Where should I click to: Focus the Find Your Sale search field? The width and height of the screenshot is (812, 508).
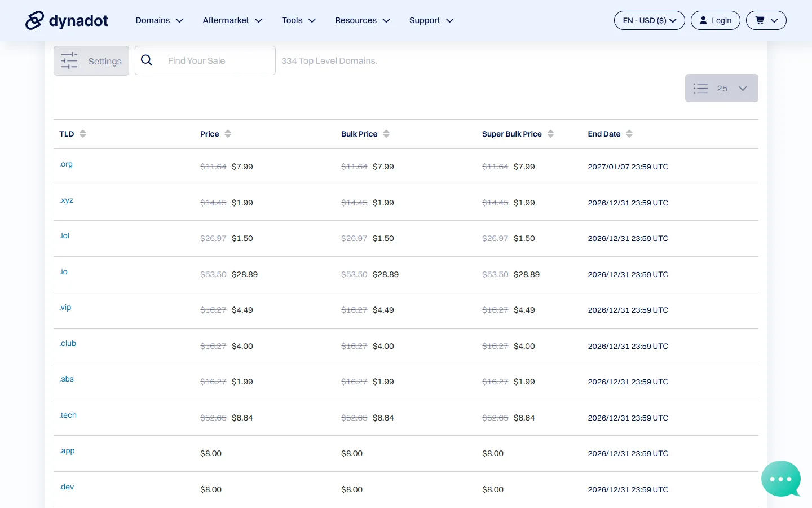click(205, 60)
